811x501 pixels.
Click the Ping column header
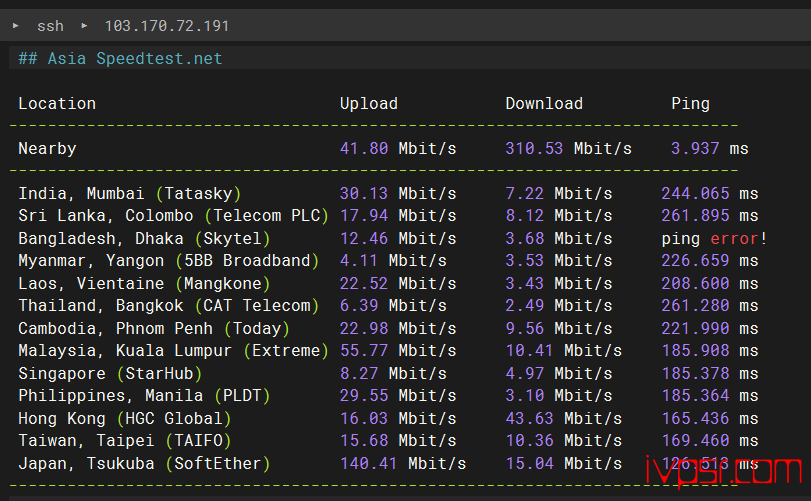pyautogui.click(x=690, y=103)
